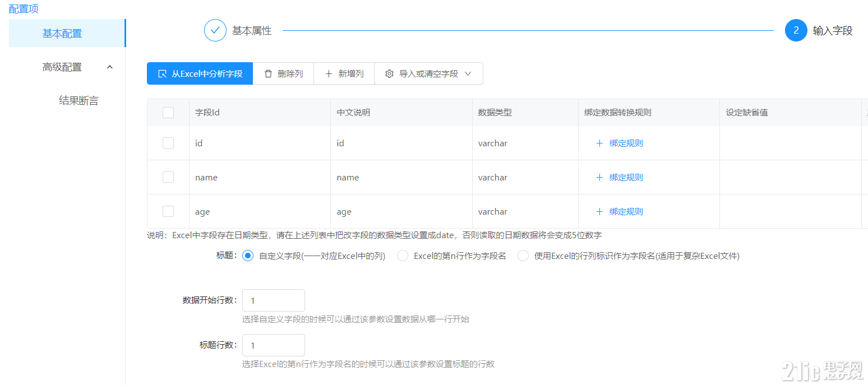Click the 新增列 button
This screenshot has height=385, width=868.
tap(344, 73)
